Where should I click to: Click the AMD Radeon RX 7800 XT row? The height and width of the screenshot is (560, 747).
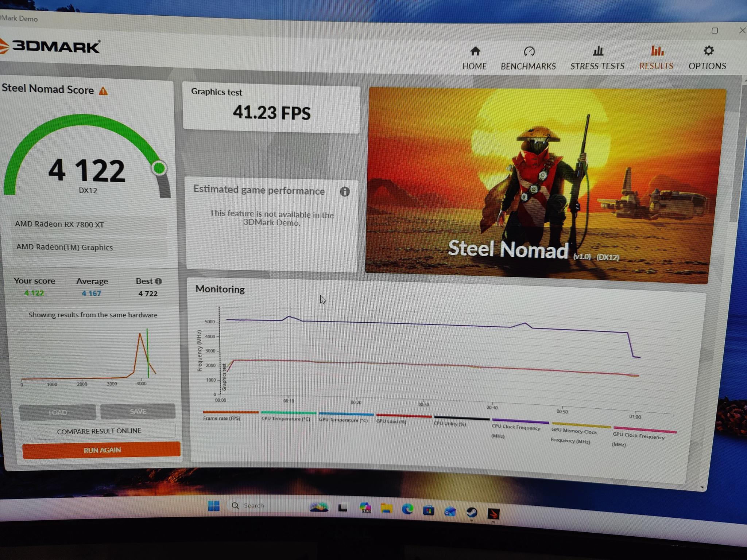89,225
